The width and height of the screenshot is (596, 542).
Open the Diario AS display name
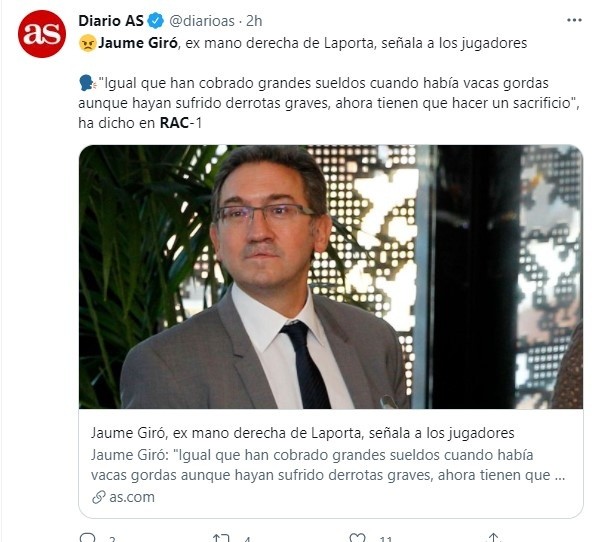[x=111, y=21]
